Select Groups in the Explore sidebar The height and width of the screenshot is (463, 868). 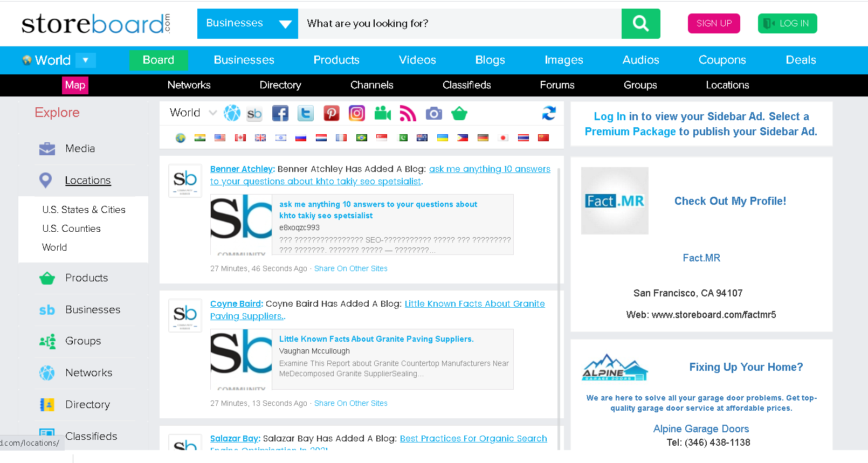pyautogui.click(x=83, y=341)
